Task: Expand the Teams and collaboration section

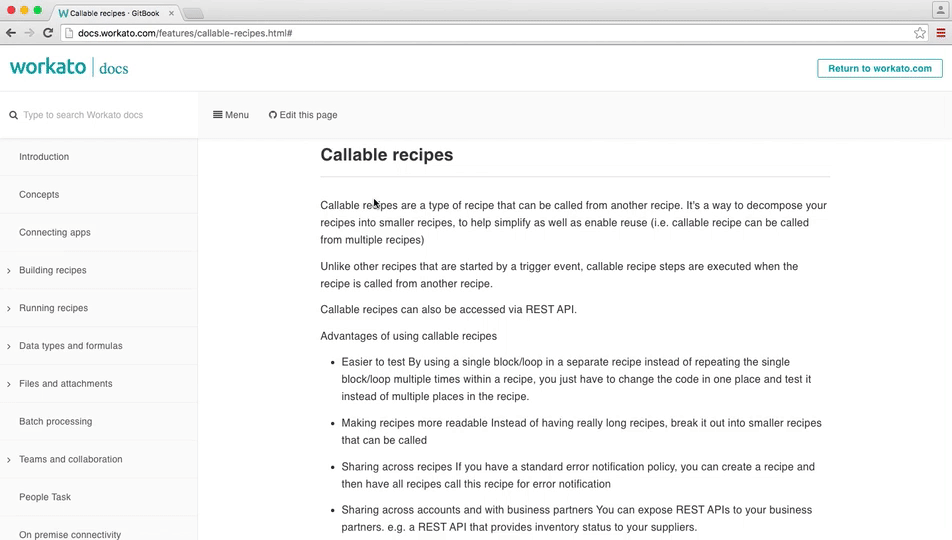Action: click(9, 460)
